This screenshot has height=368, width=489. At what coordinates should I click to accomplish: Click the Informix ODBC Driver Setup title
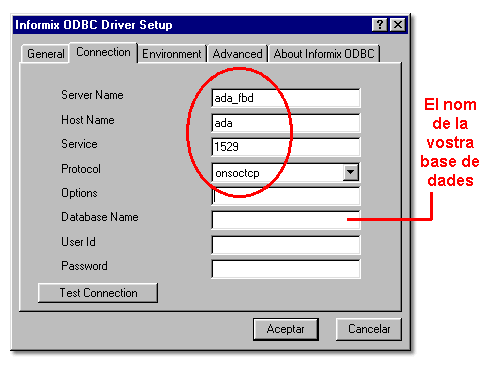(x=94, y=25)
